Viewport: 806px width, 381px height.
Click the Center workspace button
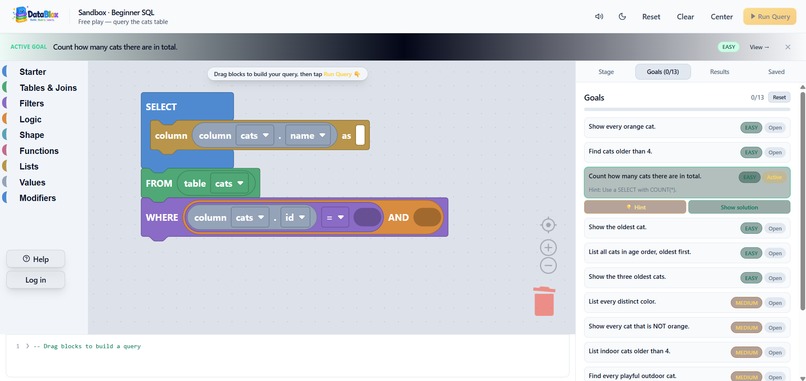point(722,16)
